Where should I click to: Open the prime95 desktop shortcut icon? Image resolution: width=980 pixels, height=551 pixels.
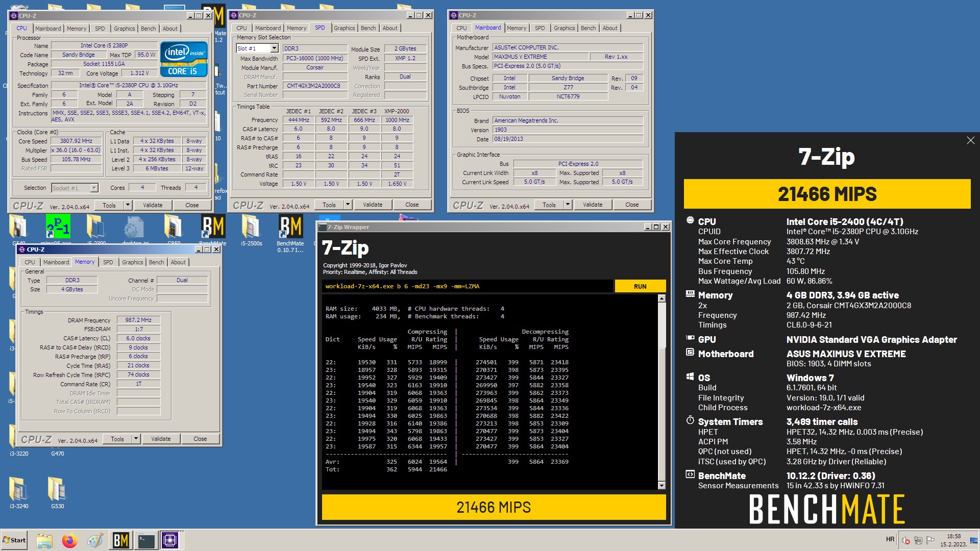[58, 227]
